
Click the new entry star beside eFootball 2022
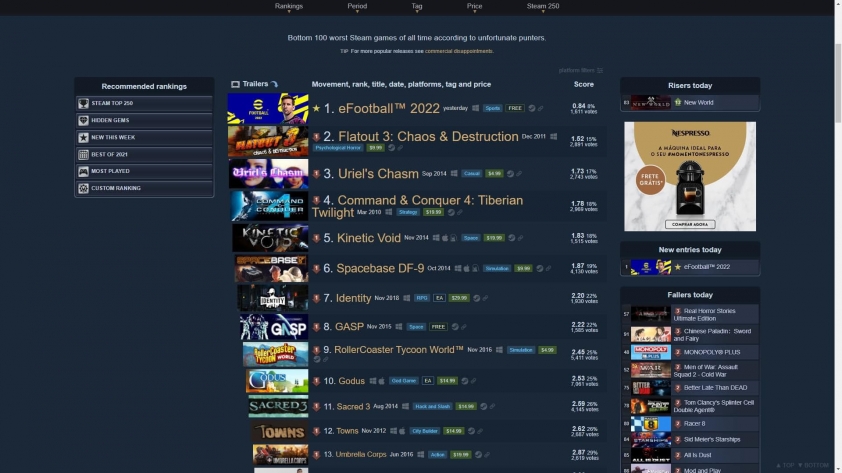tap(316, 108)
